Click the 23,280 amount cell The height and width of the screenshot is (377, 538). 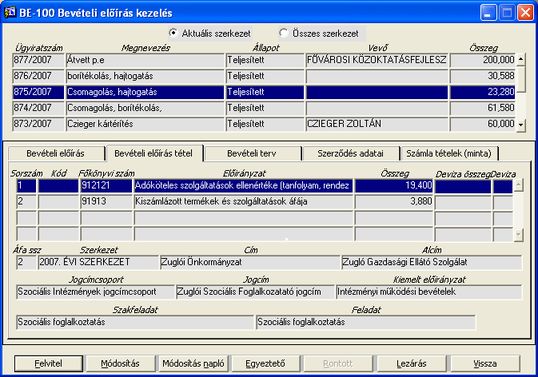[482, 92]
